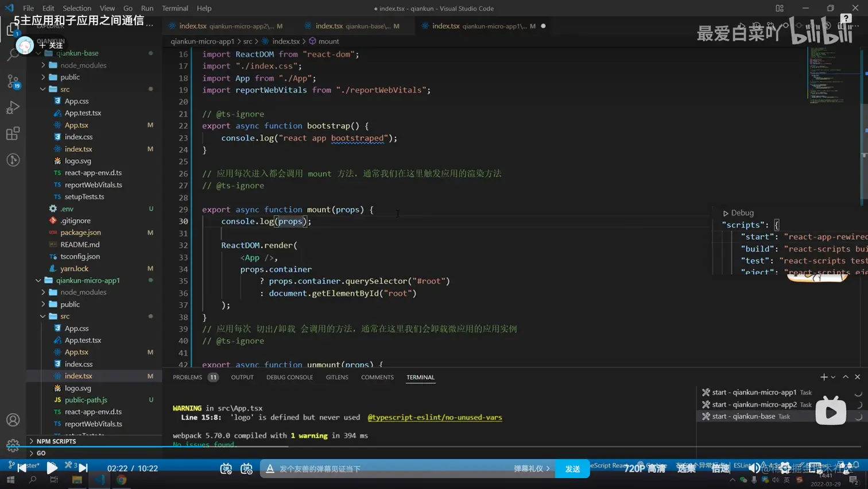Viewport: 868px width, 489px height.
Task: Open the 选集 episode selector
Action: [686, 469]
